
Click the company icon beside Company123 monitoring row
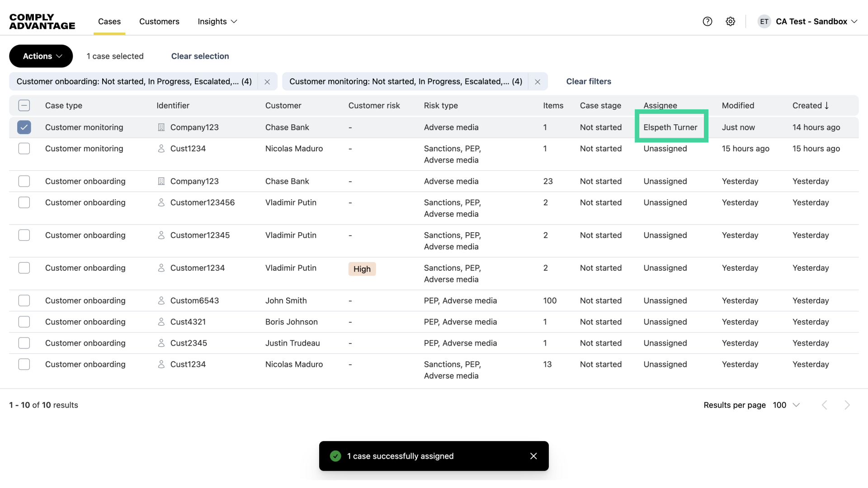(x=161, y=127)
